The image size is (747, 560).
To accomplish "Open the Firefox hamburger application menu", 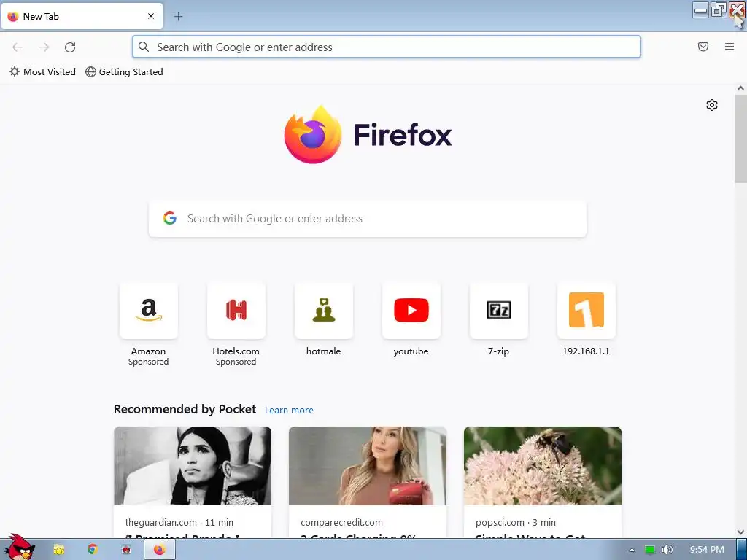I will (729, 47).
